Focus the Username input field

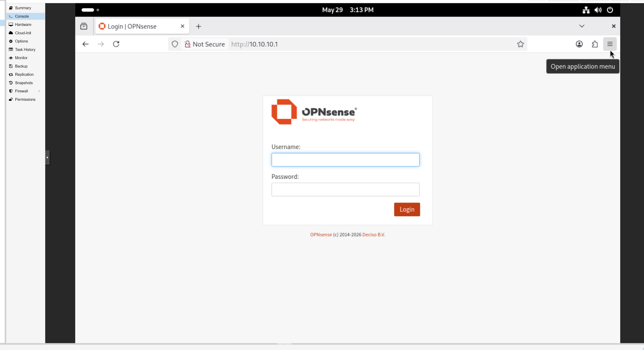point(345,160)
